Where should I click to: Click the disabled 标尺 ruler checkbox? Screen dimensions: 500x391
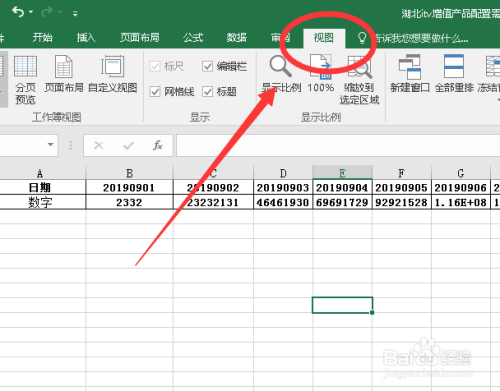(x=155, y=66)
